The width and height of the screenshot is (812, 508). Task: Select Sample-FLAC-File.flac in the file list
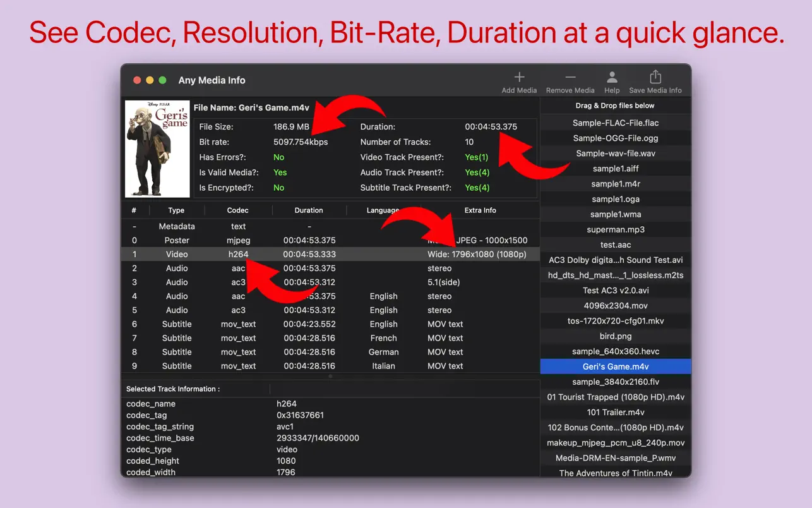tap(616, 123)
